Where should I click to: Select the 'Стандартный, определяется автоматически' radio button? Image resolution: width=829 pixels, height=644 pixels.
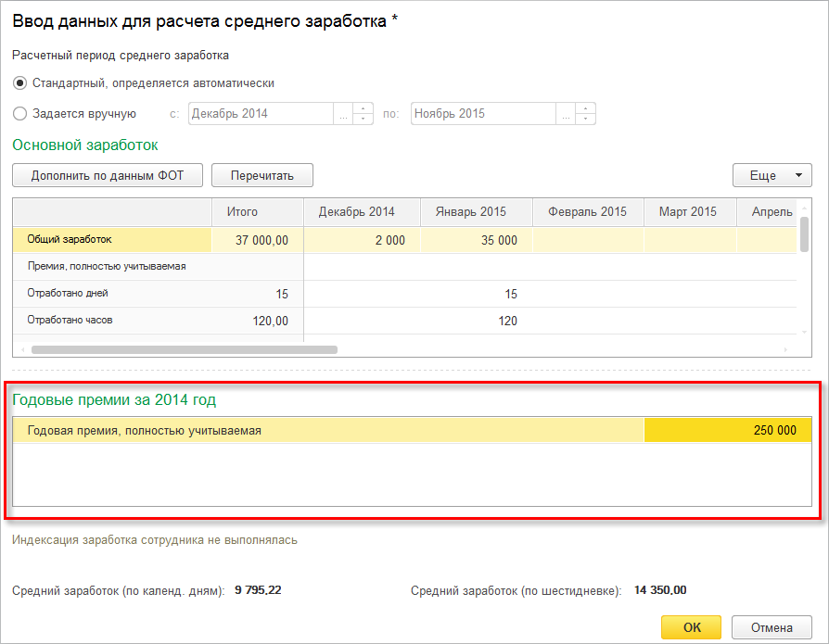[20, 82]
